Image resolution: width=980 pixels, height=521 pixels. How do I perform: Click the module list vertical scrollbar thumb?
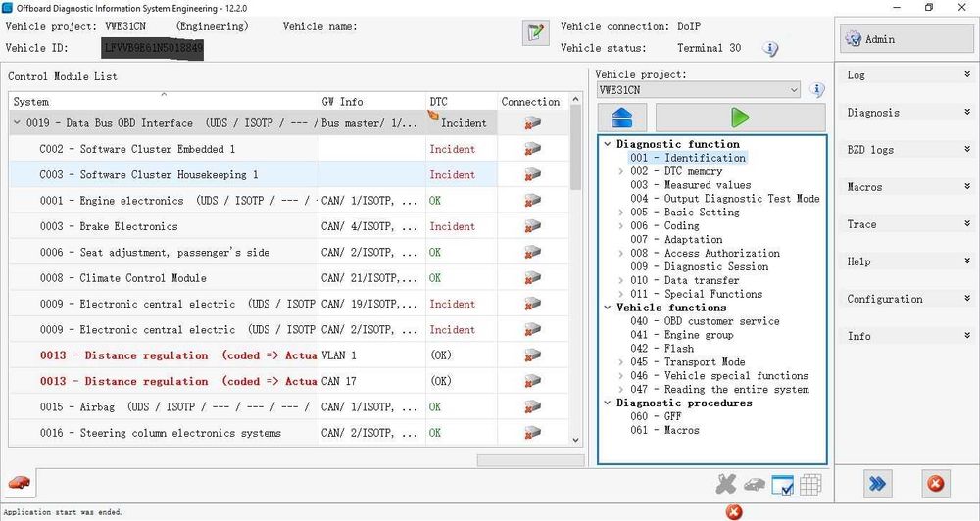click(x=575, y=147)
